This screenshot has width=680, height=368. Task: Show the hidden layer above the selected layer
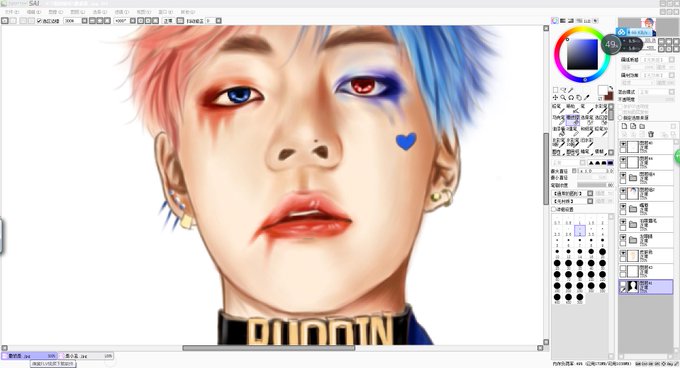[x=623, y=268]
